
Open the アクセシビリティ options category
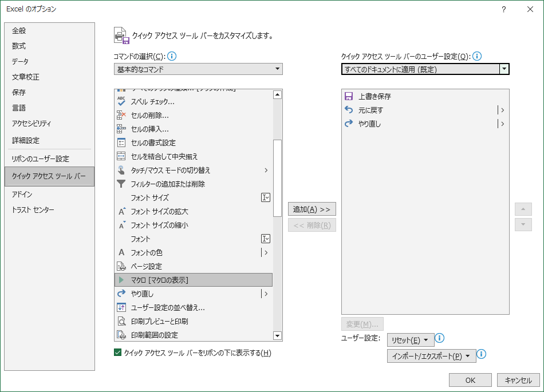(49, 124)
